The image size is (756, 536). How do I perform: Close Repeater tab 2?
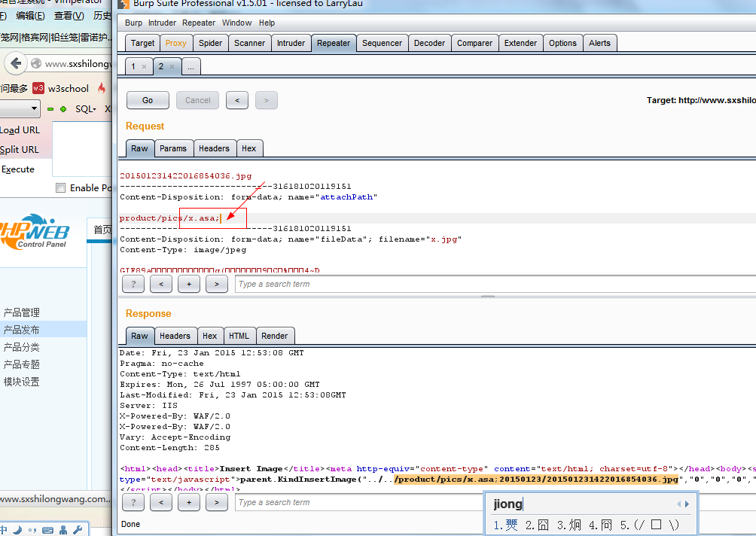(172, 66)
